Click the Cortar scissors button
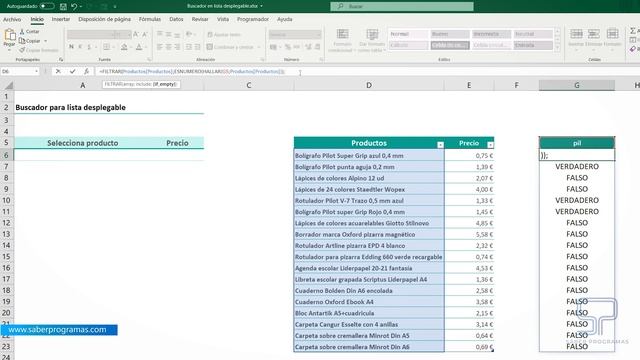Screen dimensions: 640x360 29,31
